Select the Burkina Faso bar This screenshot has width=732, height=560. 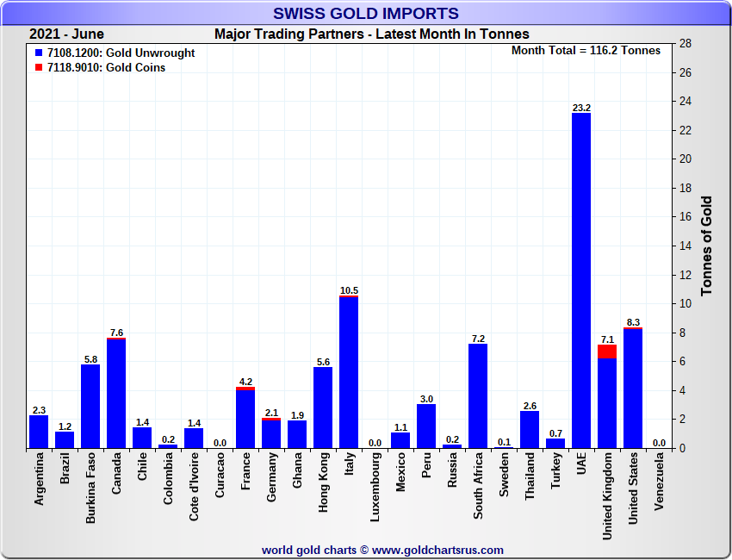tap(90, 406)
